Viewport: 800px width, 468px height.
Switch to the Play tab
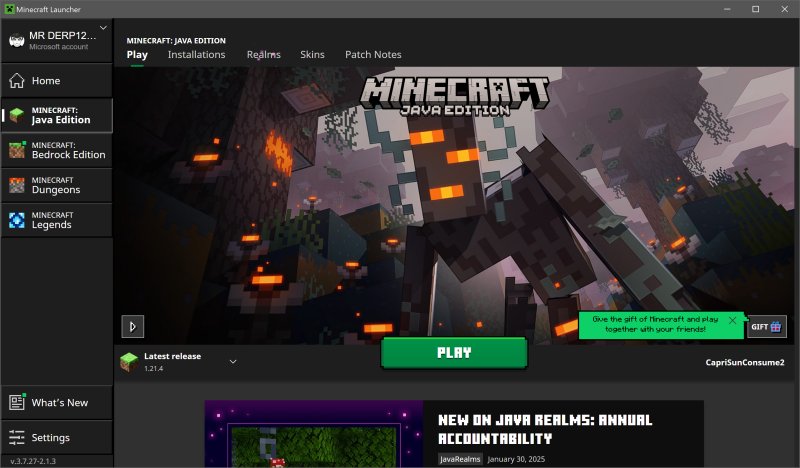137,55
